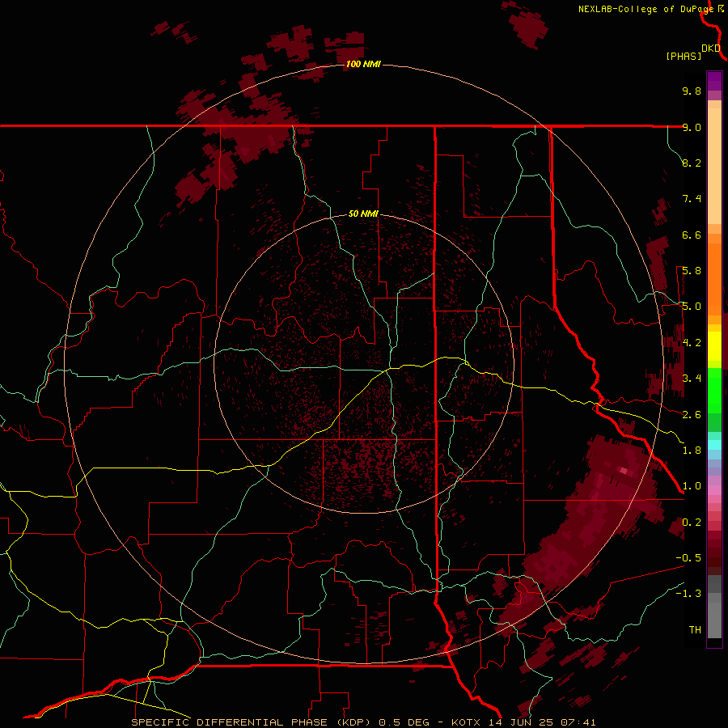Click the 7.4 value on the scale
The height and width of the screenshot is (728, 728).
(x=692, y=199)
